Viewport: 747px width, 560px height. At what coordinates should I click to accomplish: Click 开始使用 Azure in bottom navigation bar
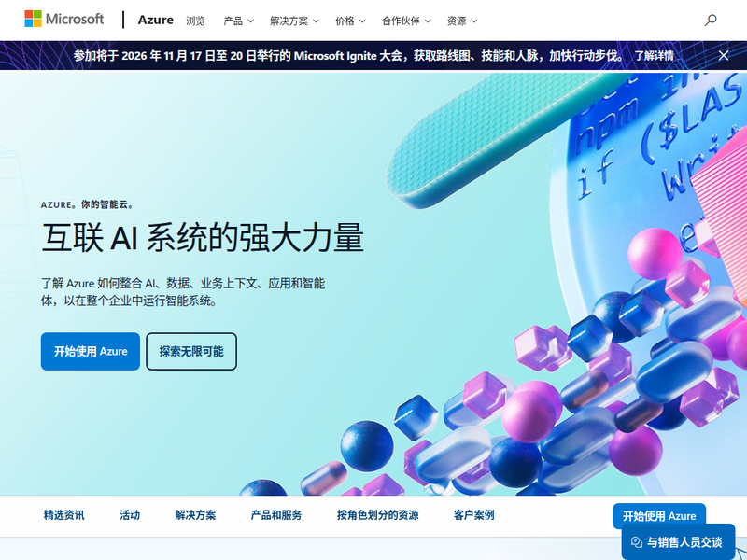click(659, 516)
